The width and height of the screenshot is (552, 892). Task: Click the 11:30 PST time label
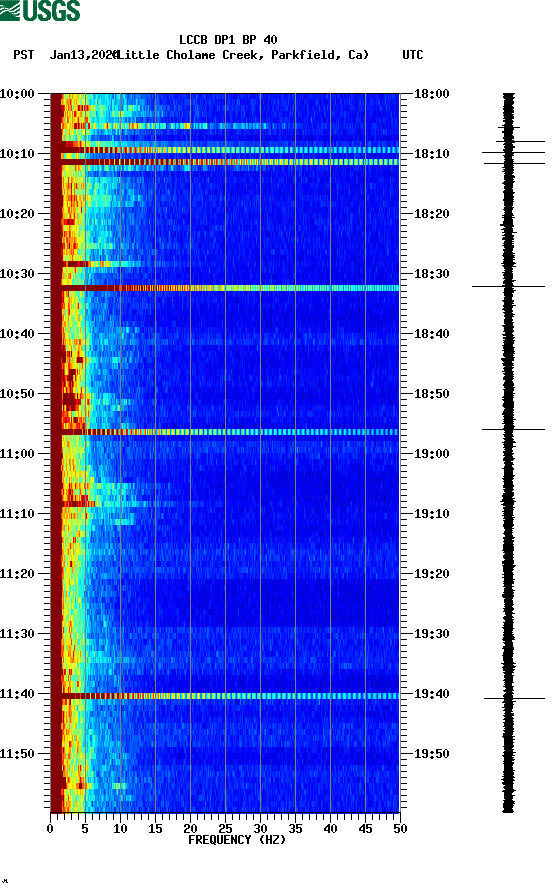coord(18,634)
